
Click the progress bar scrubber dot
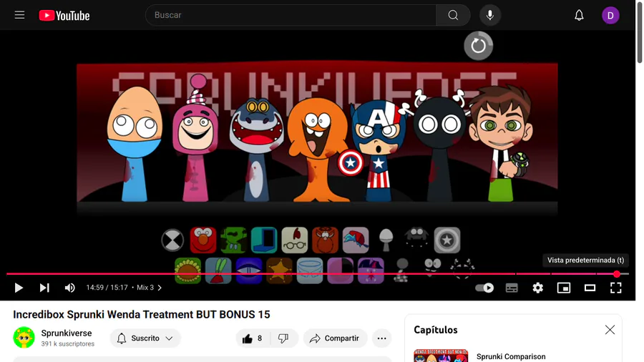tap(617, 274)
